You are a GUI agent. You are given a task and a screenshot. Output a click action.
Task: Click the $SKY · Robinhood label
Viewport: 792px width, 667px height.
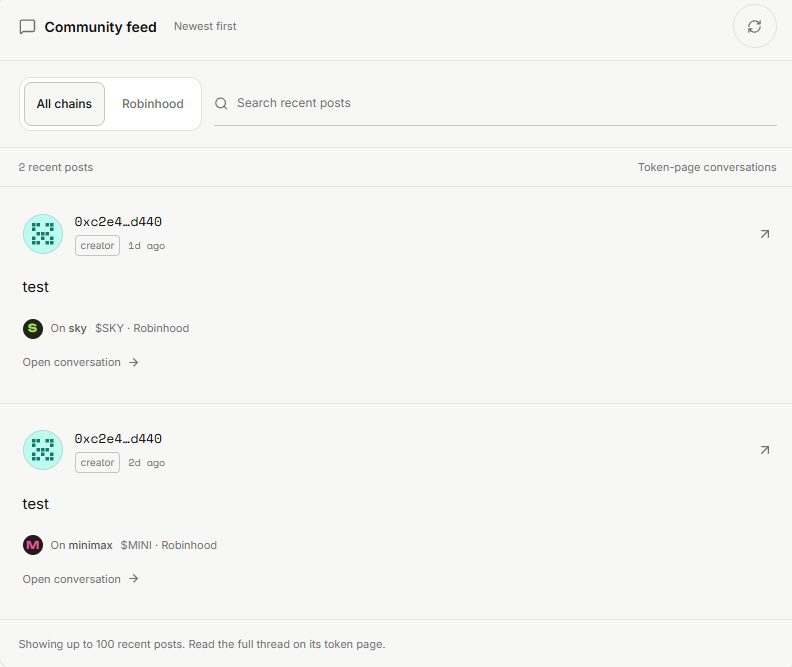142,328
